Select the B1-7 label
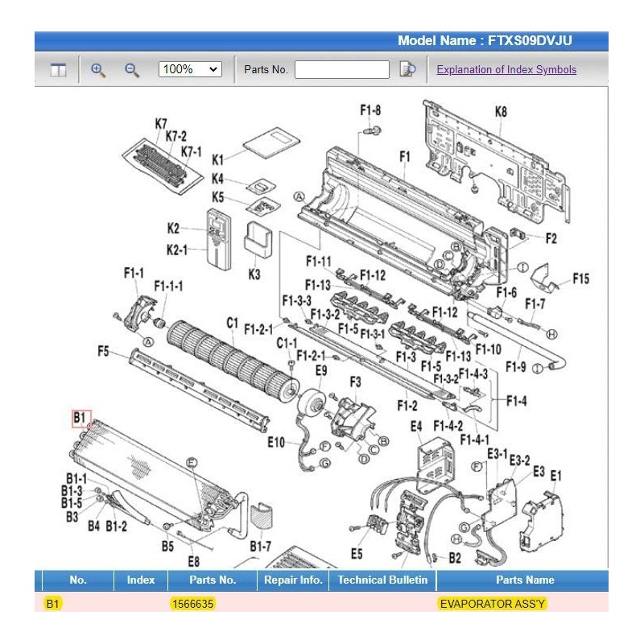 point(261,547)
